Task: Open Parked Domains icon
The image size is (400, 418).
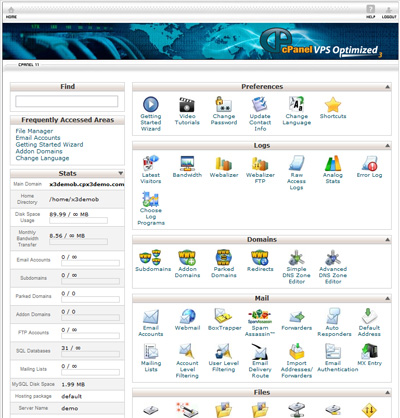Action: click(x=224, y=257)
